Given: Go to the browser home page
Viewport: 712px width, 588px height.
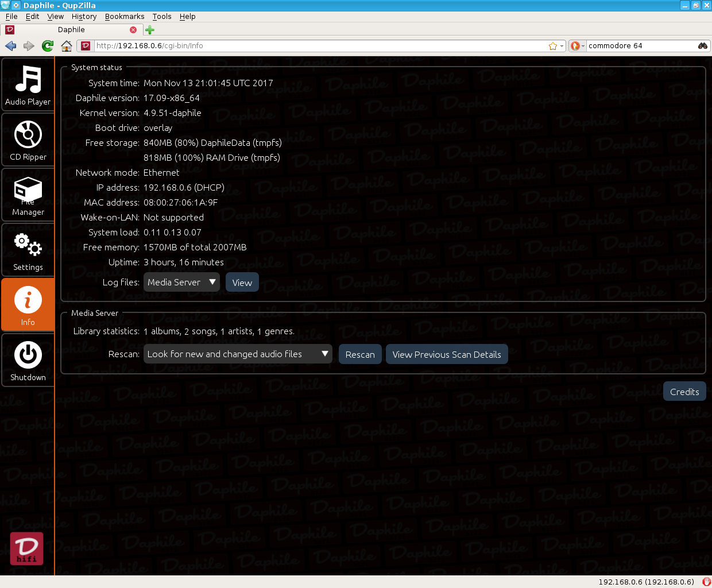Looking at the screenshot, I should [67, 46].
